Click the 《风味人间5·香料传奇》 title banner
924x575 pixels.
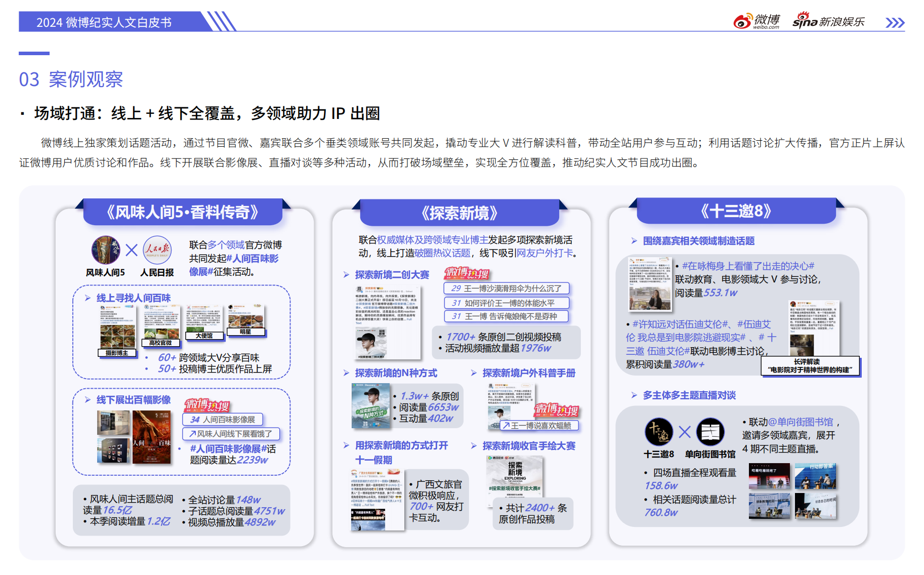183,212
